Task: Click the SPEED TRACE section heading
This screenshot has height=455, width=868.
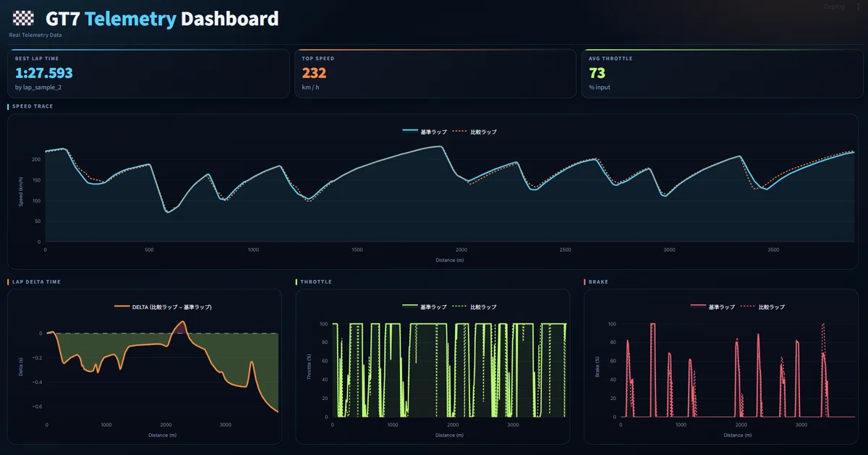Action: tap(33, 106)
